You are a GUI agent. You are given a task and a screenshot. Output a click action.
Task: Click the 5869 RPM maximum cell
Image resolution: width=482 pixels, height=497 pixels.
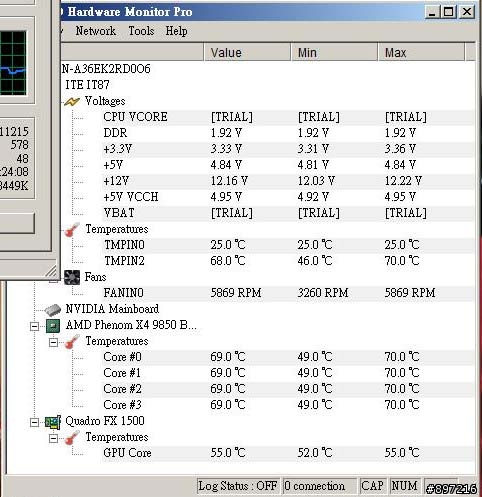tap(410, 293)
